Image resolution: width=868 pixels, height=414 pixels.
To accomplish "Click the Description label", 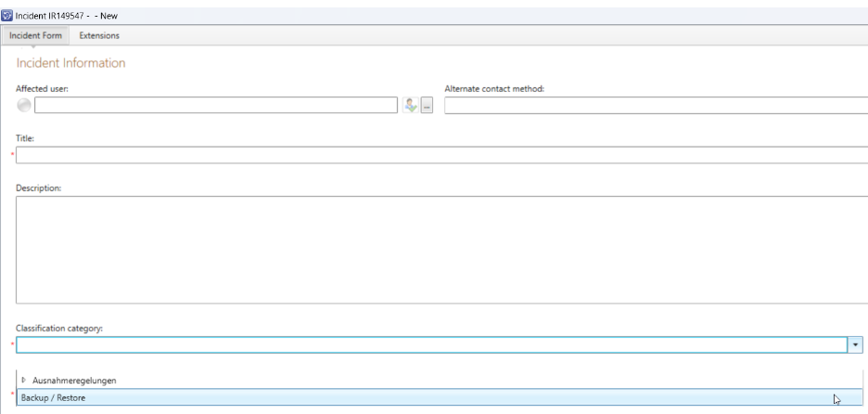I will tap(38, 188).
